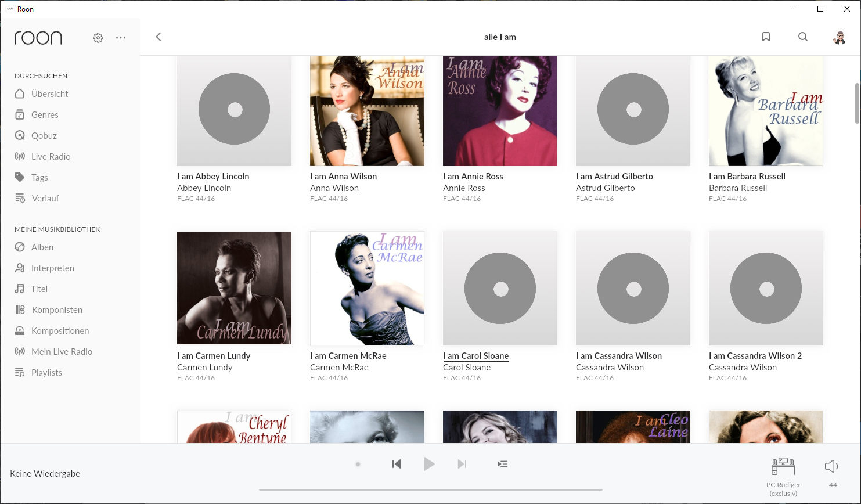Open I am Anna Wilson album cover
The image size is (861, 504).
pyautogui.click(x=367, y=110)
